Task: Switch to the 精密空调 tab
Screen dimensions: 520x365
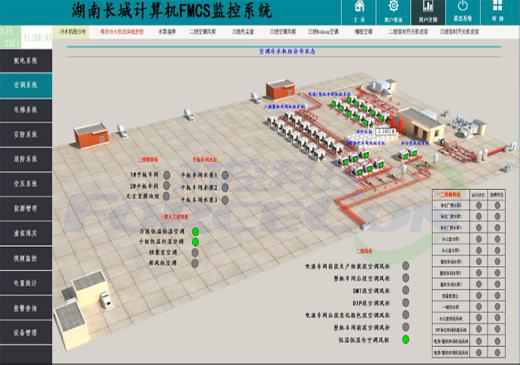Action: (363, 32)
